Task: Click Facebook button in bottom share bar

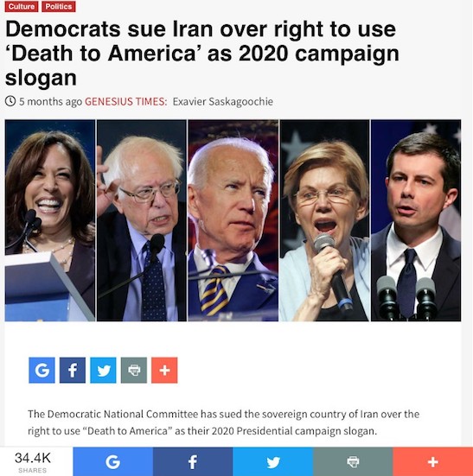Action: [x=193, y=461]
